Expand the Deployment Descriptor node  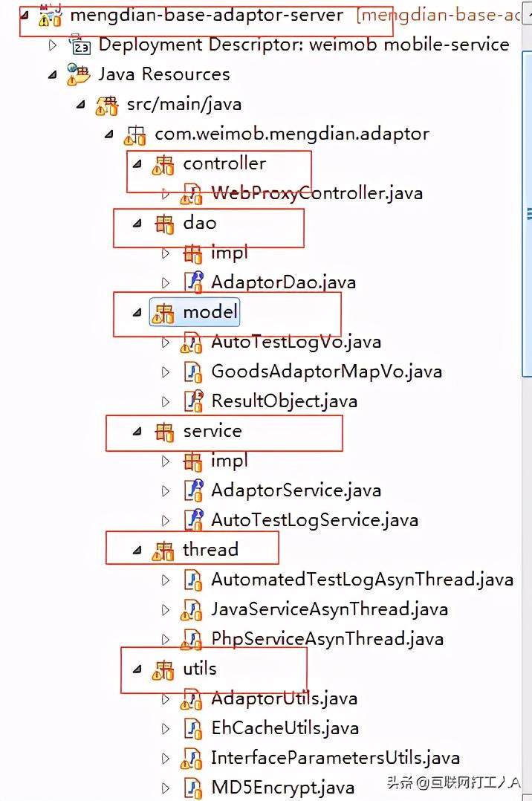[52, 45]
